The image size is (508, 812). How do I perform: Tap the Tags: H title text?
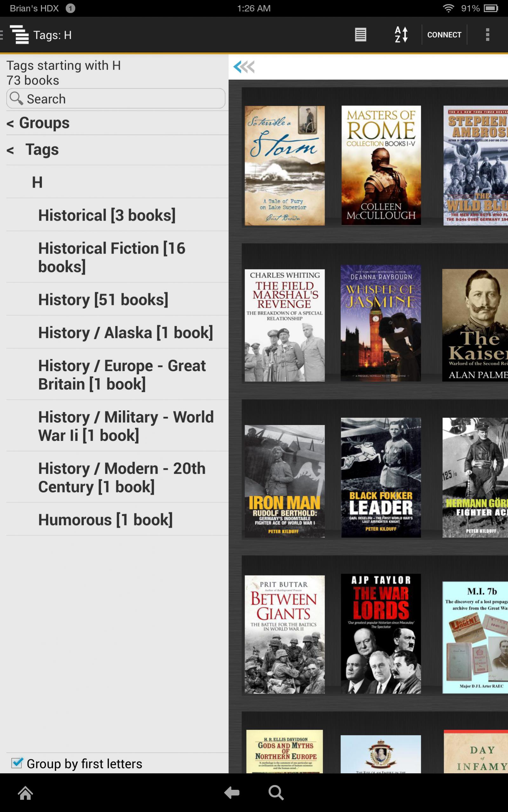click(x=52, y=35)
